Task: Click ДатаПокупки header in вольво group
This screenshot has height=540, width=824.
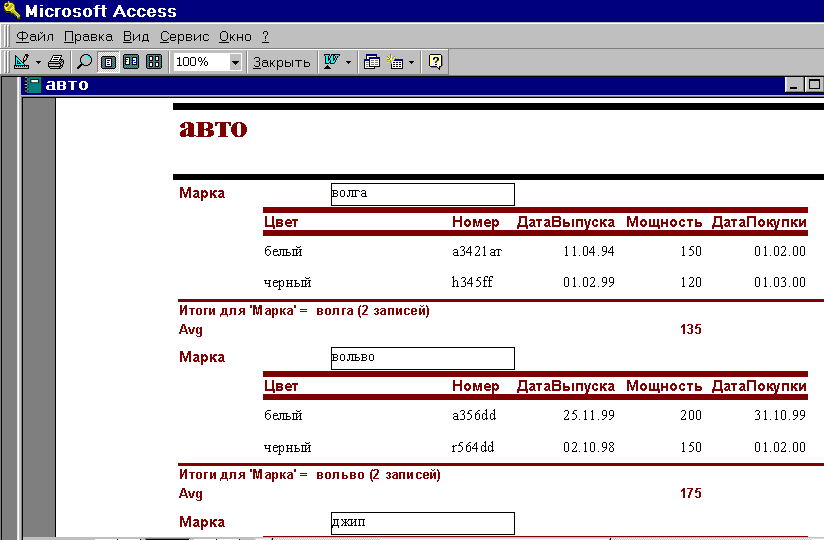Action: (759, 386)
